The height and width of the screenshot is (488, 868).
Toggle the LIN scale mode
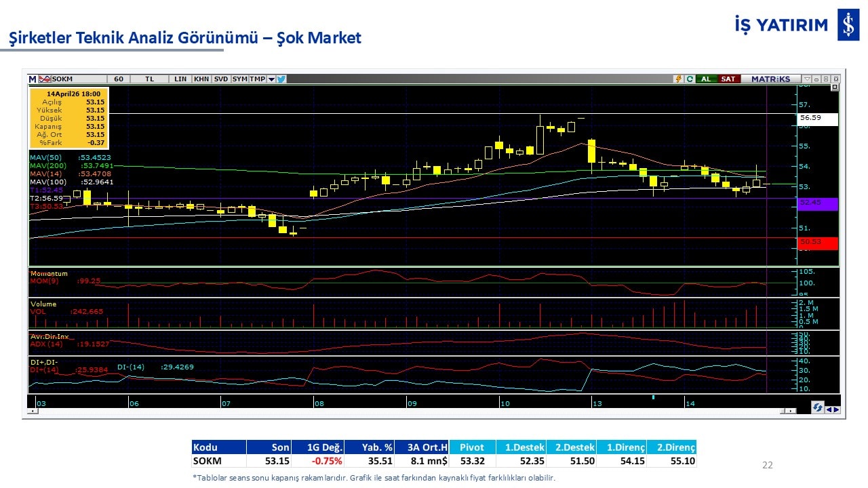[180, 79]
